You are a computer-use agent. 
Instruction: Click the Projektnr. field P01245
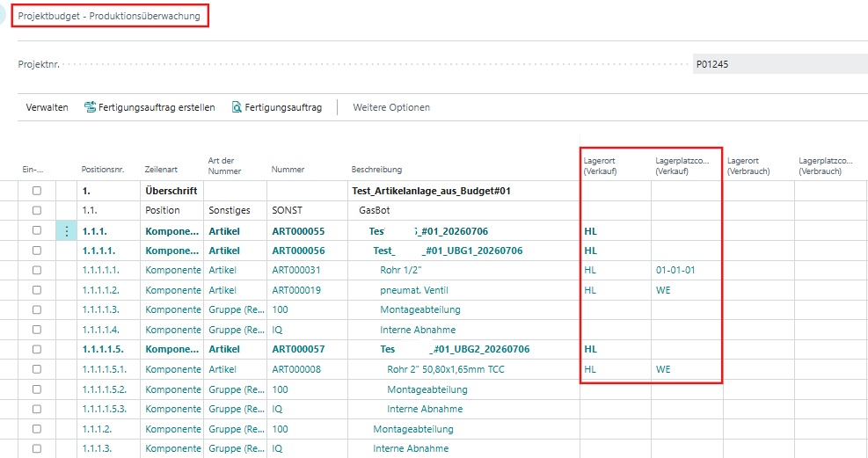(x=780, y=64)
